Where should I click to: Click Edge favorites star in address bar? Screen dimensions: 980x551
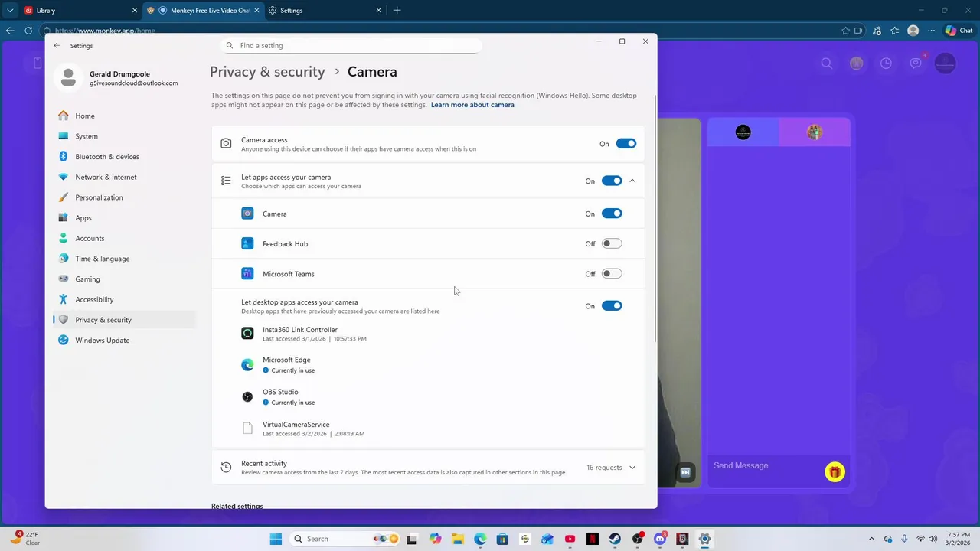pyautogui.click(x=845, y=31)
